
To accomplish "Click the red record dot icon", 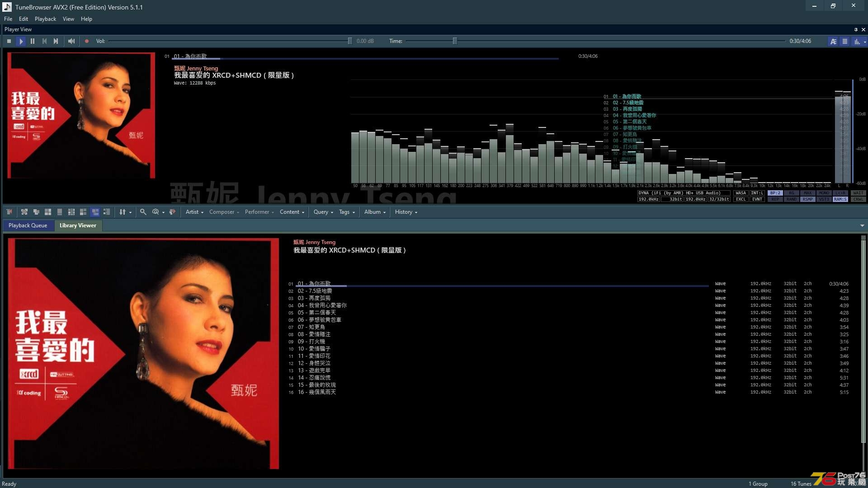I will click(x=87, y=41).
